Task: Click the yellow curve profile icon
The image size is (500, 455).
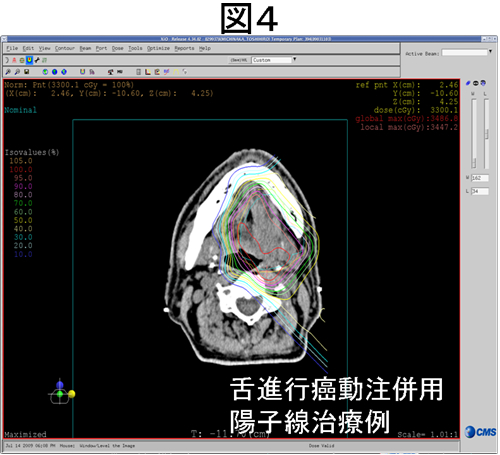Action: tap(176, 72)
